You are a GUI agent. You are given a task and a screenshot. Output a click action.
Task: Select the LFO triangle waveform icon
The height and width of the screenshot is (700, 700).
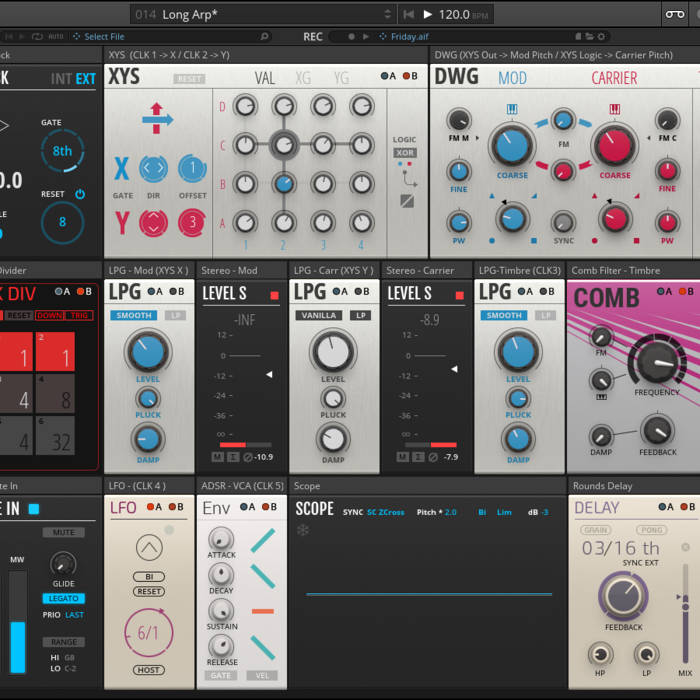click(x=149, y=547)
